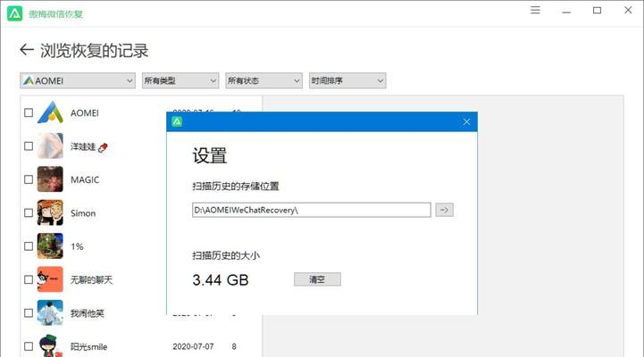Click the 扫描历史的存储位置 label

coord(236,187)
